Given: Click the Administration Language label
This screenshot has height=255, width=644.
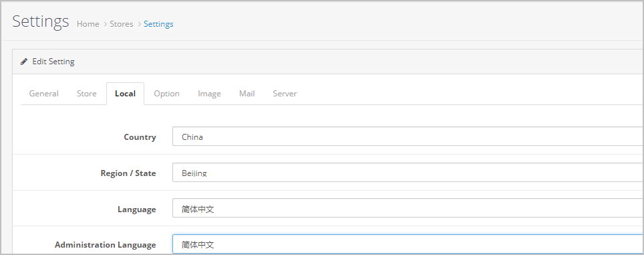Looking at the screenshot, I should point(105,245).
